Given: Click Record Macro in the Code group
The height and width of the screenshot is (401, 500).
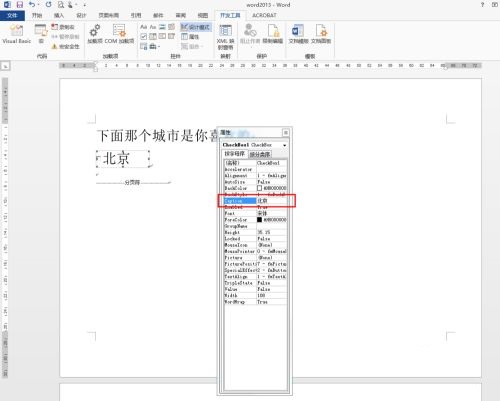Looking at the screenshot, I should [x=63, y=27].
